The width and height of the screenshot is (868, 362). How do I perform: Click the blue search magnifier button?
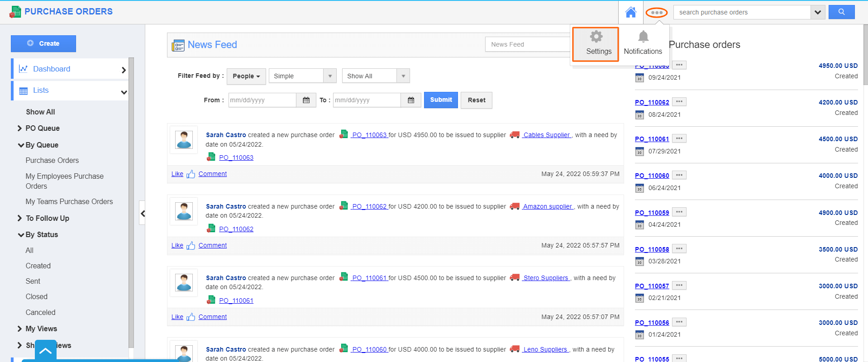click(x=841, y=12)
